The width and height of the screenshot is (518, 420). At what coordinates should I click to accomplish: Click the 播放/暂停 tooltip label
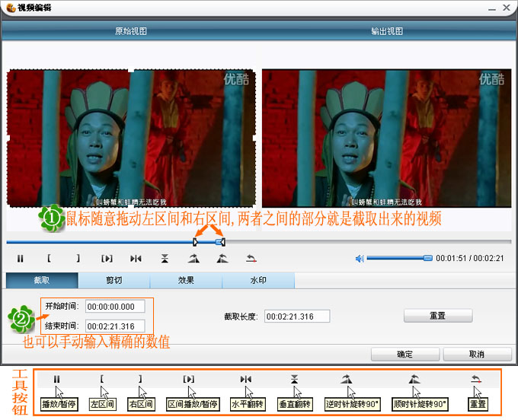pyautogui.click(x=59, y=404)
